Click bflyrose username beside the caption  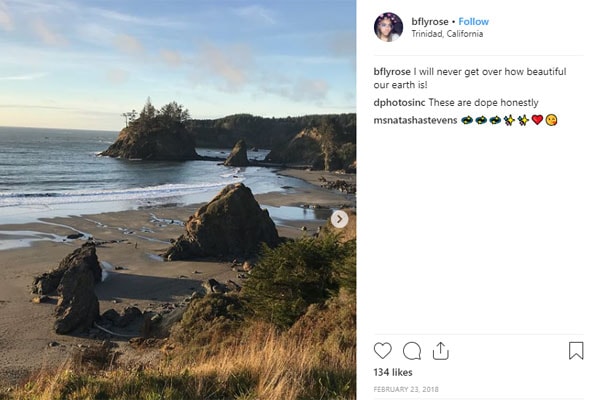coord(391,72)
